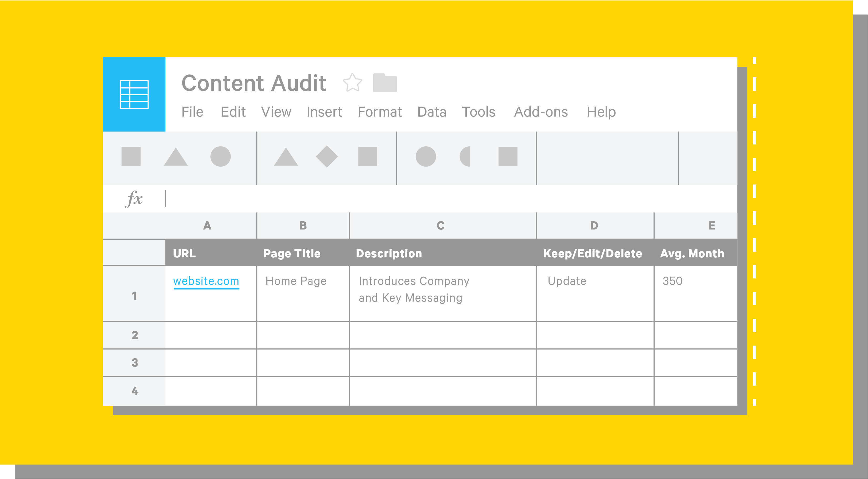Click the URL header cell
868x479 pixels.
click(211, 253)
